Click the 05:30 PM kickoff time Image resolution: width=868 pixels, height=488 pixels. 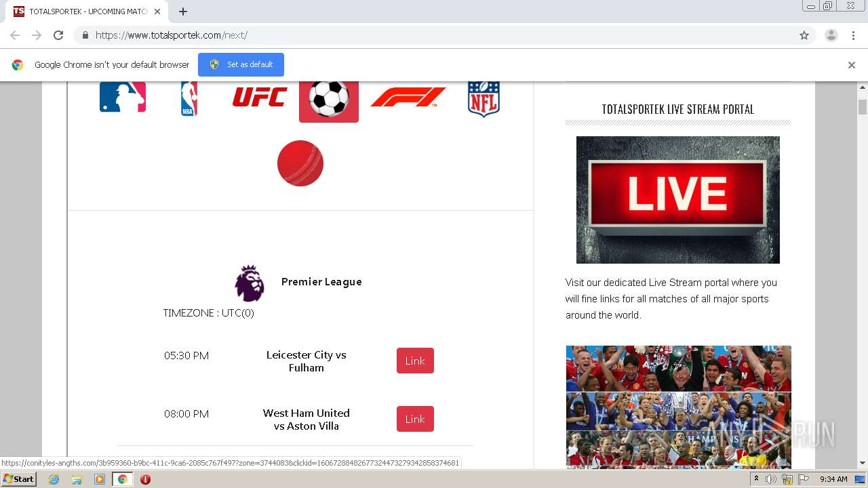[x=186, y=355]
